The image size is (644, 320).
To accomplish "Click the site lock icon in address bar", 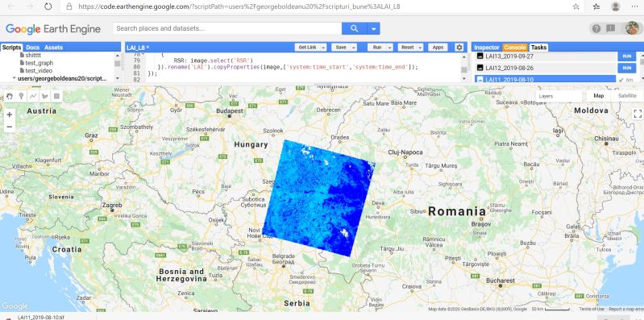I will (x=69, y=6).
